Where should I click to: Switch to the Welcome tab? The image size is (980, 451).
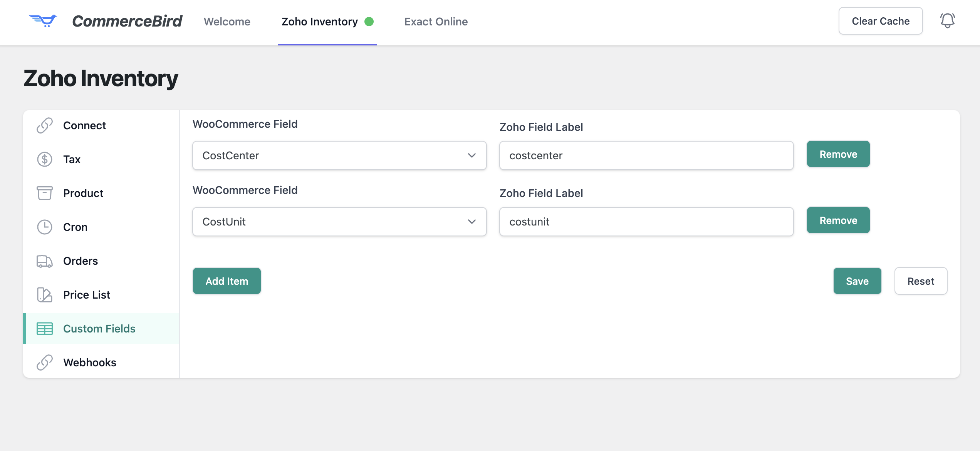(227, 22)
